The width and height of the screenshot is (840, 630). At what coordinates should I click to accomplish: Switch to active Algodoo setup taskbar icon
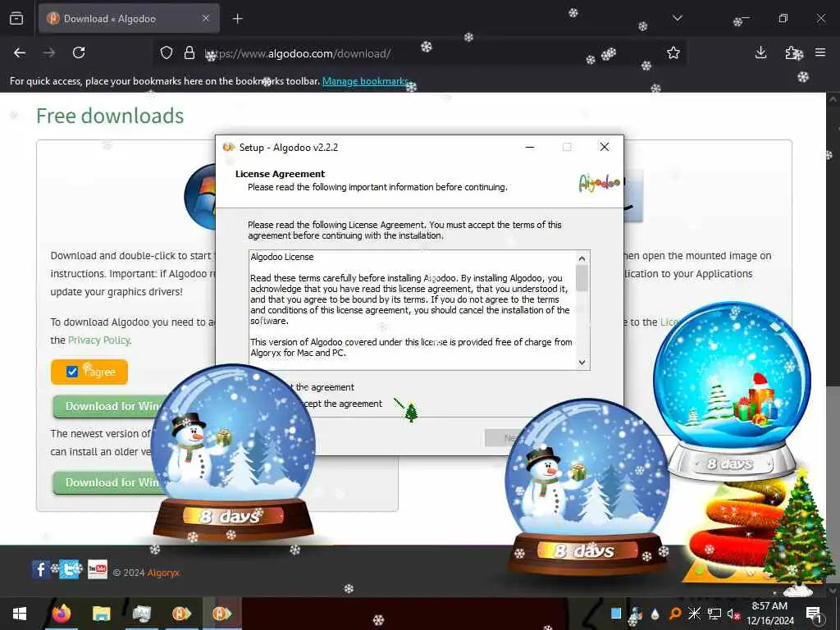click(221, 614)
